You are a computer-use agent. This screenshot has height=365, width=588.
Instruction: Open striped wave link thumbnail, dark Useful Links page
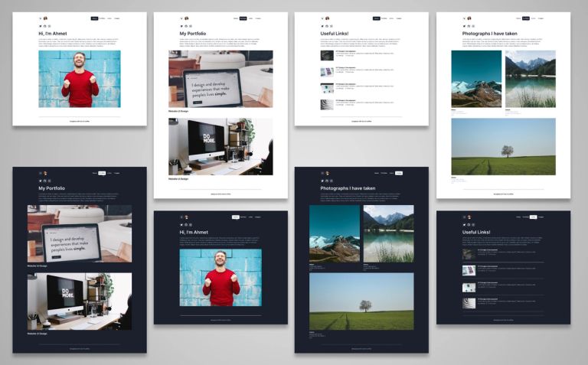[469, 303]
